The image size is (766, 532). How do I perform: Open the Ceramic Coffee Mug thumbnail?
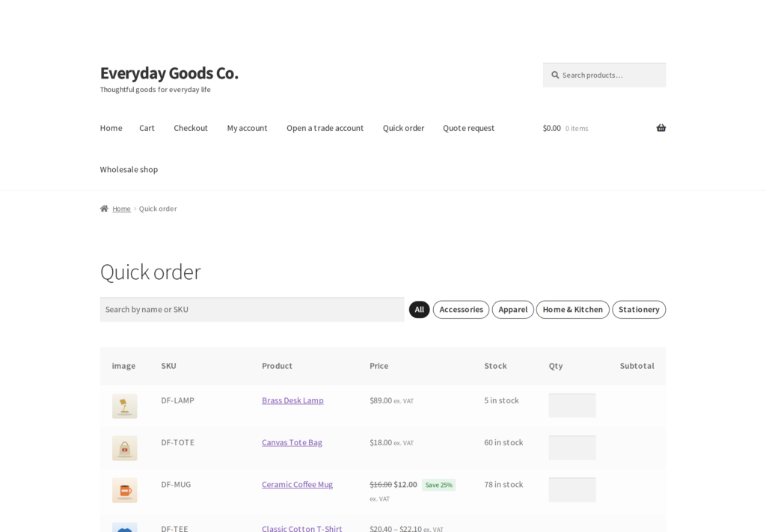pos(125,490)
